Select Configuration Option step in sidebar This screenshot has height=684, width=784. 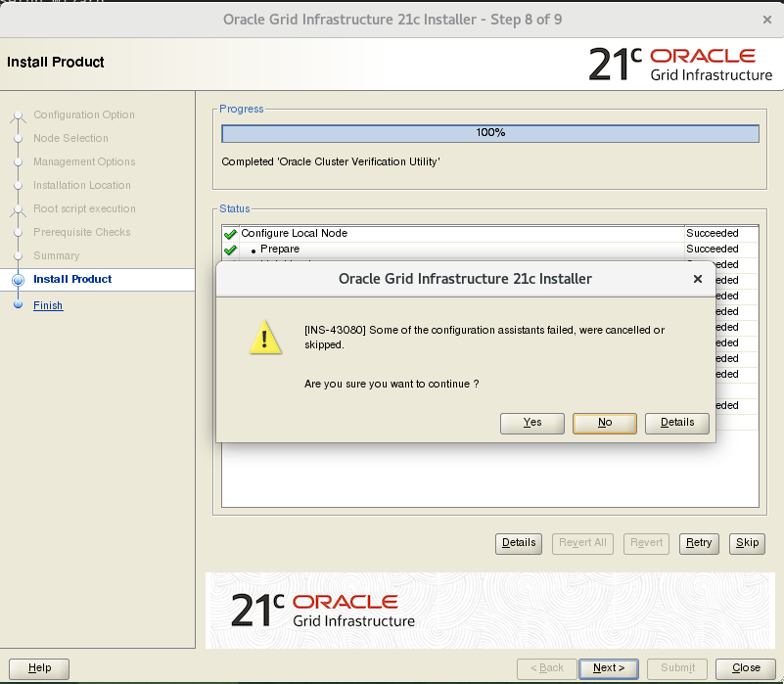point(84,114)
